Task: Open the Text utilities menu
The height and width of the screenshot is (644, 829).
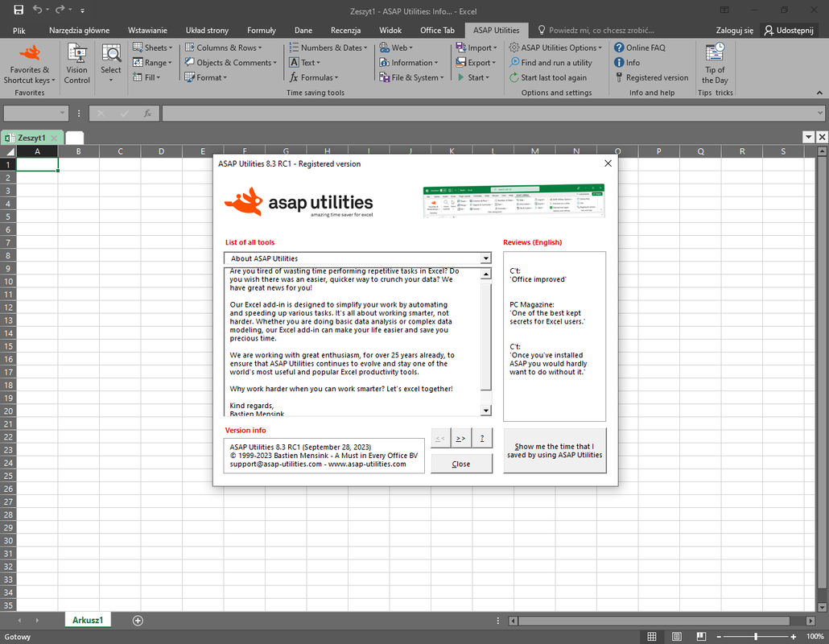Action: coord(304,63)
